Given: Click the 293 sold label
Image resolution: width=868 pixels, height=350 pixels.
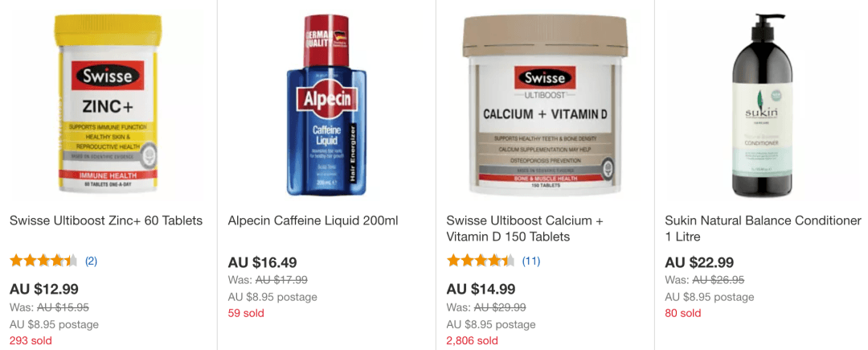Looking at the screenshot, I should click(x=31, y=340).
